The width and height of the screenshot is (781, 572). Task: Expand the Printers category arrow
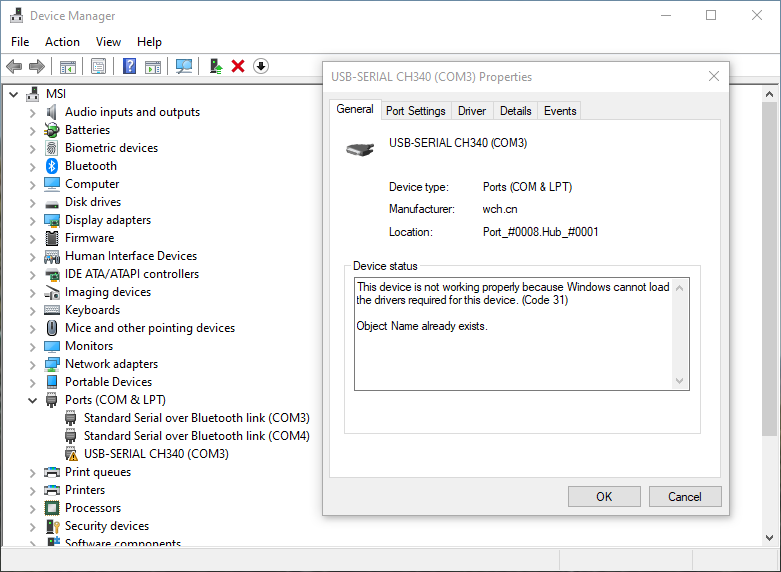pos(32,491)
